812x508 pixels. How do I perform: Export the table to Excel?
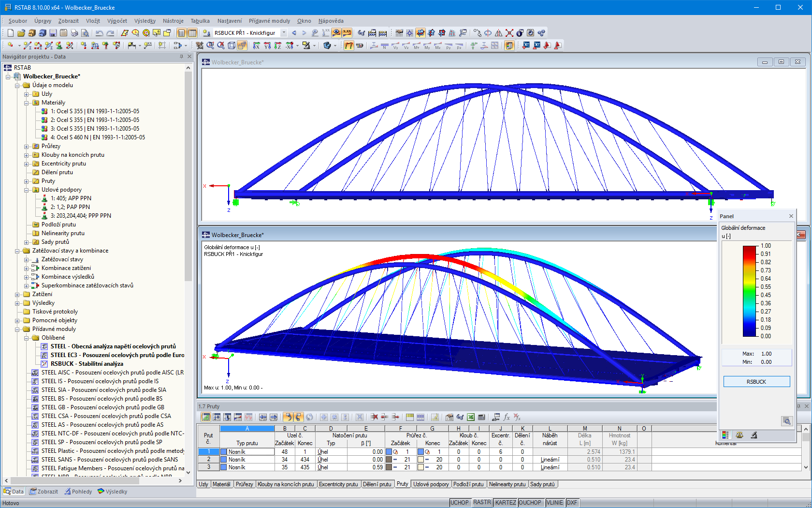point(470,417)
